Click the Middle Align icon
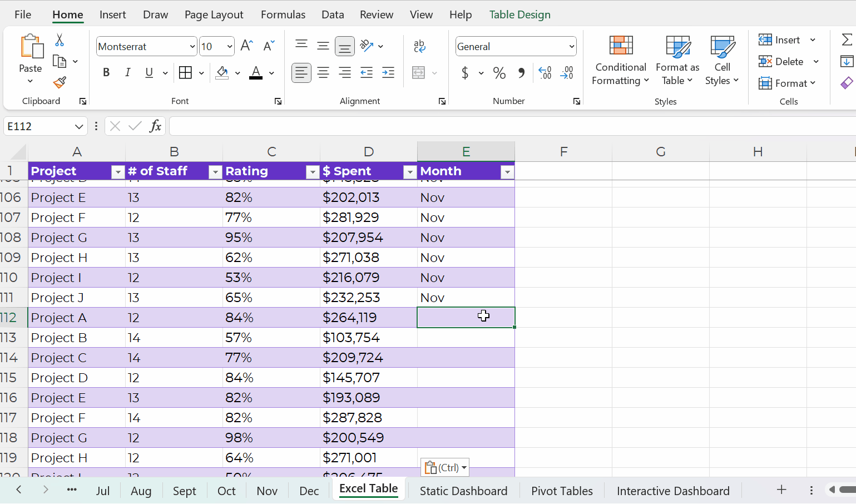 coord(323,46)
